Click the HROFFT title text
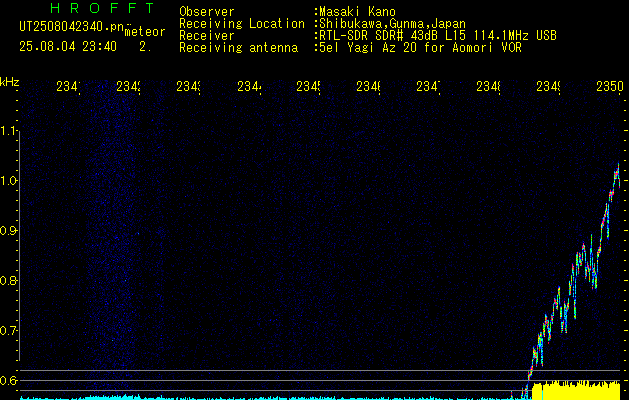629x400 pixels. pos(102,8)
